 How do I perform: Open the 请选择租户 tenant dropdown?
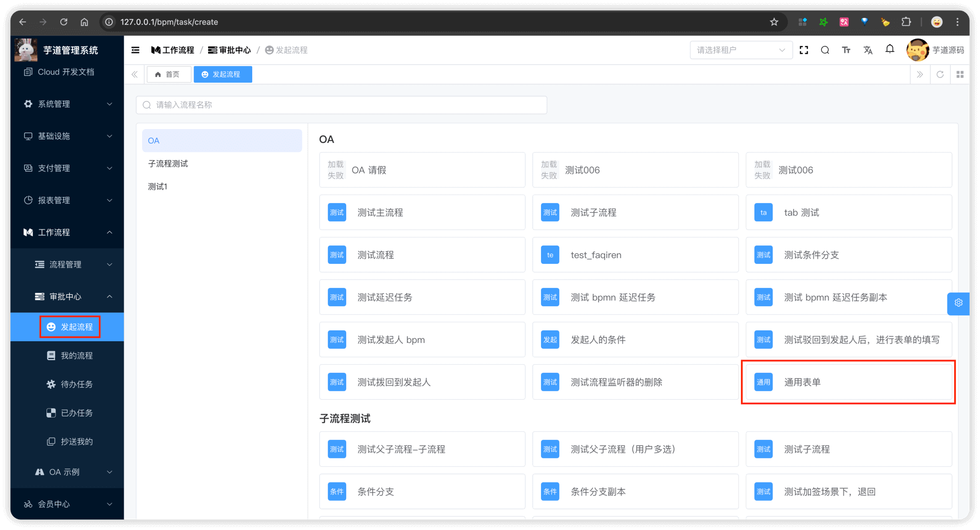pyautogui.click(x=740, y=50)
